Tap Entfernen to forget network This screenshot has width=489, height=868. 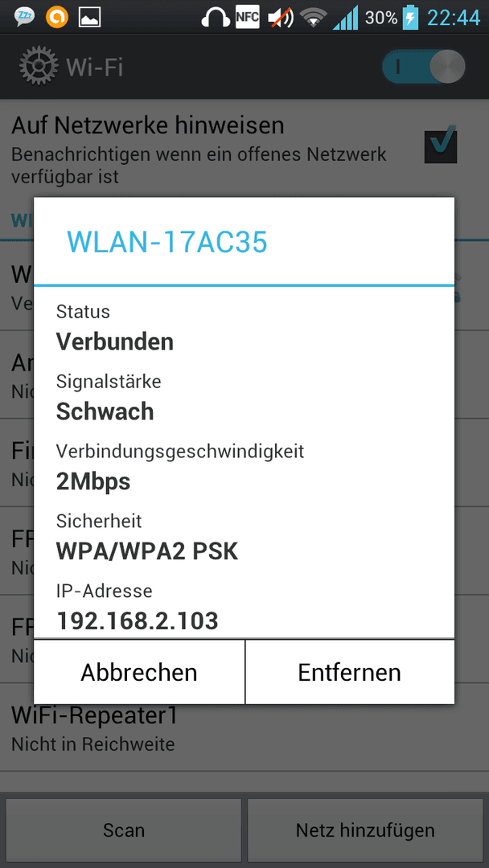coord(350,672)
